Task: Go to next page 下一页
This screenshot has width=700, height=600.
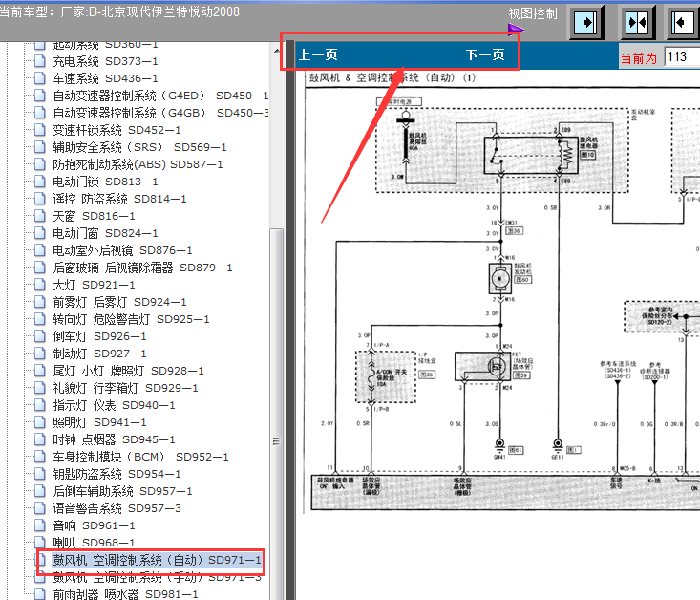Action: pos(485,55)
